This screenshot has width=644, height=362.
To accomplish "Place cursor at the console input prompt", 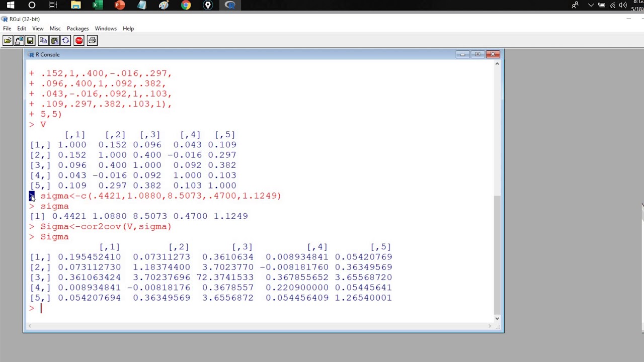I will tap(41, 308).
